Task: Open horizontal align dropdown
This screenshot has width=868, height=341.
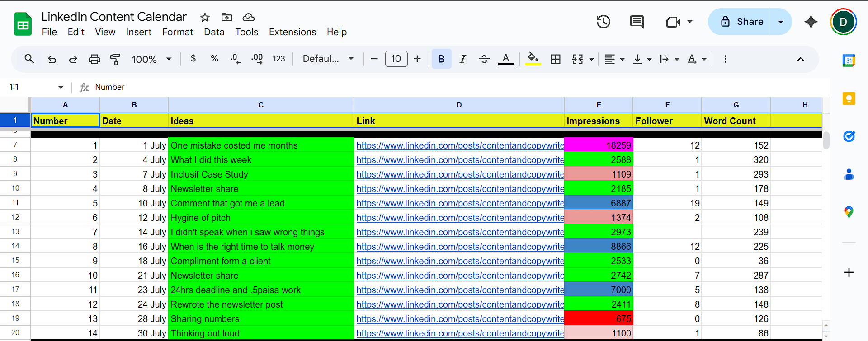Action: [614, 59]
